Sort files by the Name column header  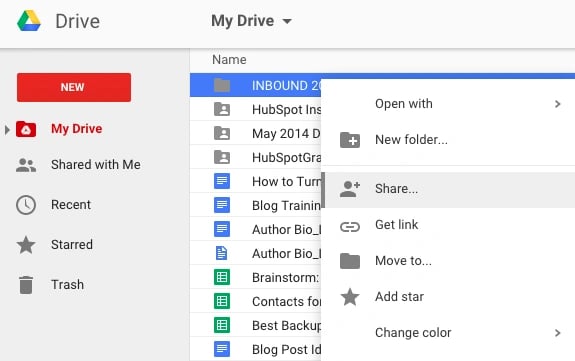(x=229, y=60)
